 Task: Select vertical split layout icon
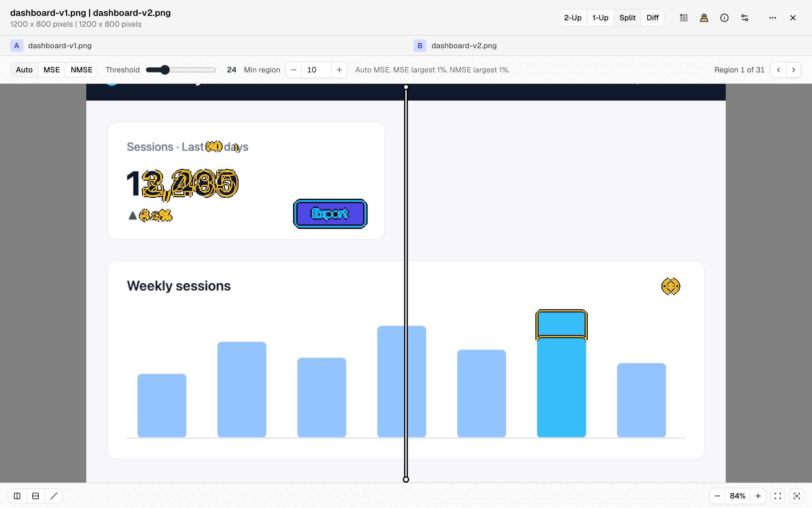(17, 496)
